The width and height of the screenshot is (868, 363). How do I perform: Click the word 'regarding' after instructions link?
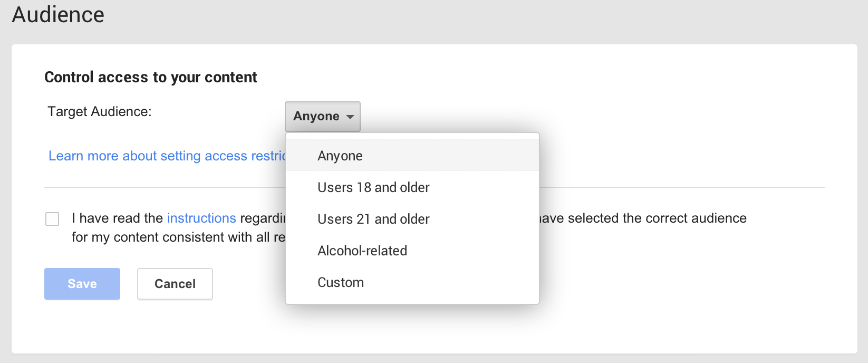[262, 218]
